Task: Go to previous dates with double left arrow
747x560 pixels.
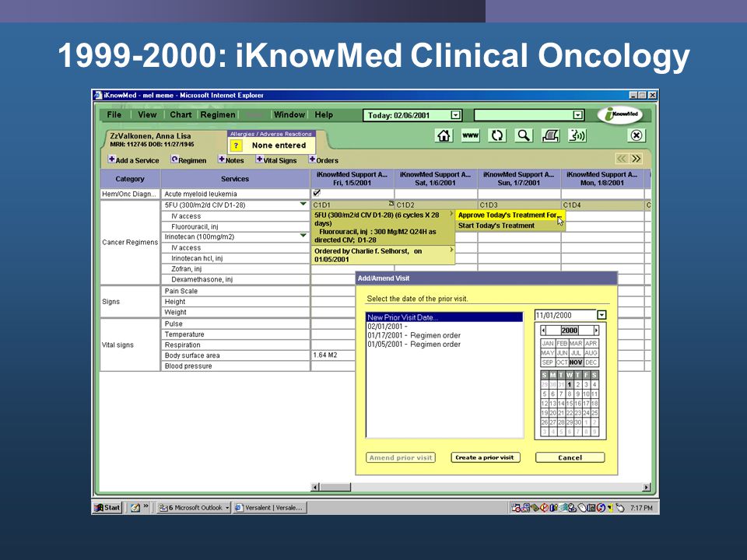Action: coord(622,159)
